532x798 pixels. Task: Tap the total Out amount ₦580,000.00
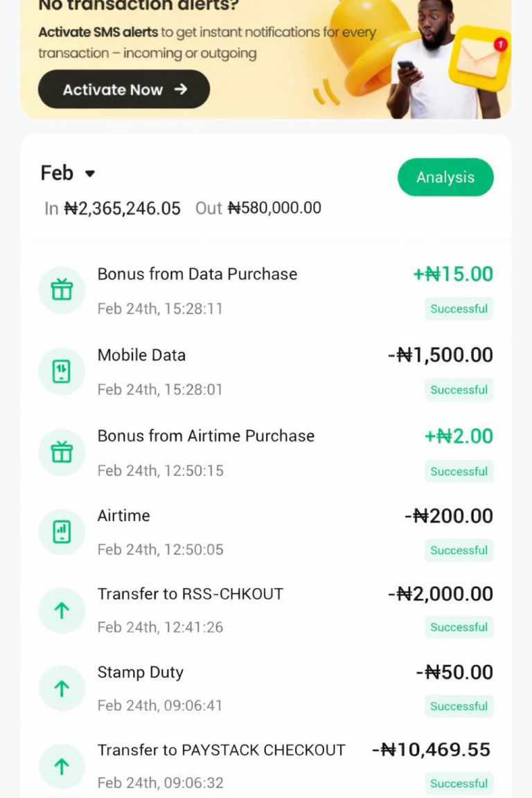[274, 209]
